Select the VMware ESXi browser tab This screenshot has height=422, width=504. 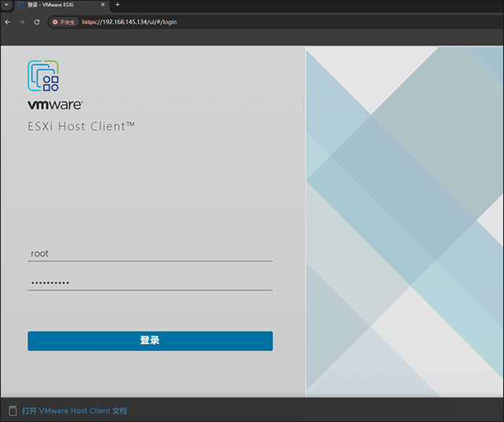tap(61, 5)
